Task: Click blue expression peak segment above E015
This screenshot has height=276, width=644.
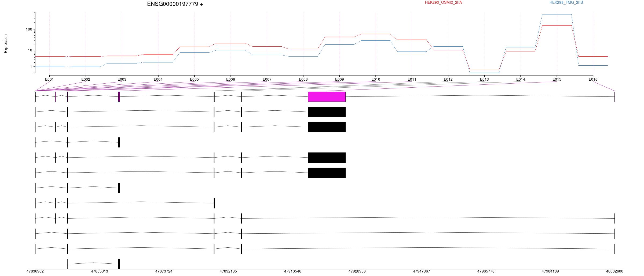Action: [557, 14]
